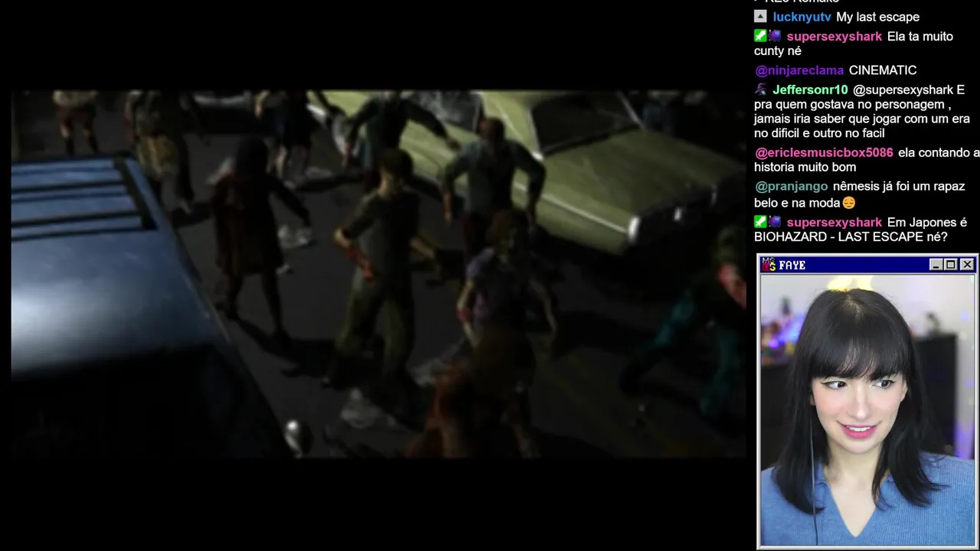The image size is (980, 551).
Task: Click 'BIOHAZARD - LAST ESCAPE né?' text
Action: 851,237
